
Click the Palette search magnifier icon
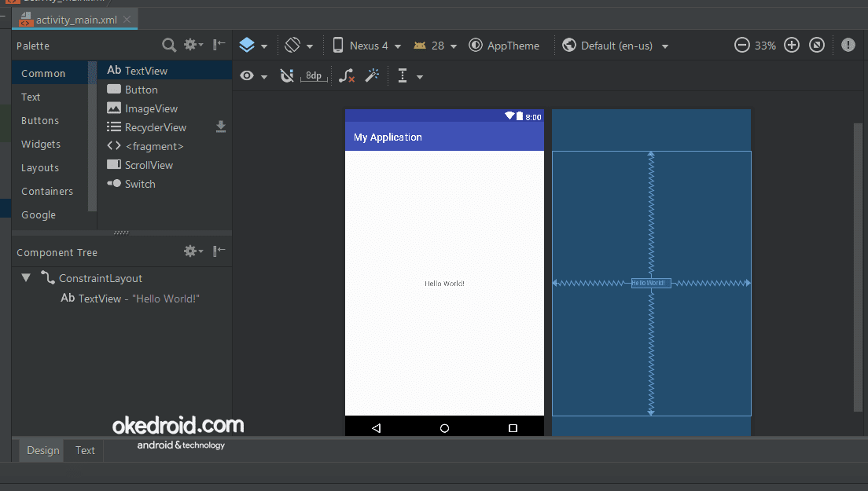click(x=168, y=45)
